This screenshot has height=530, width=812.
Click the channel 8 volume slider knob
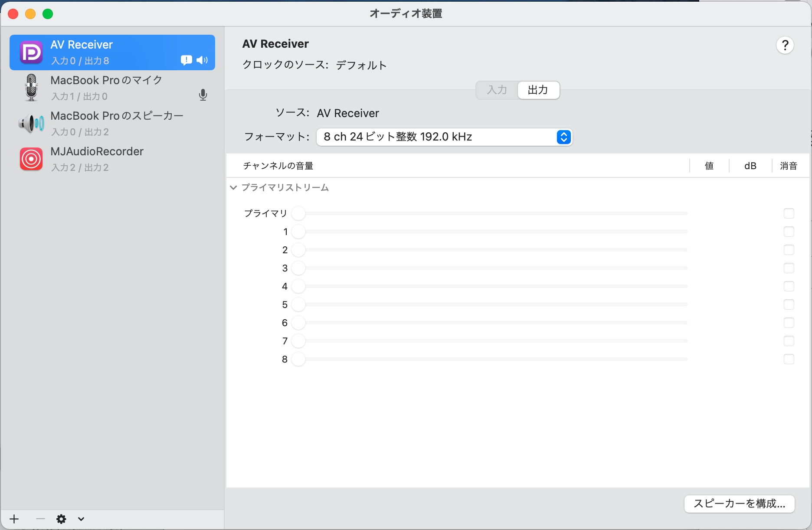click(x=298, y=359)
